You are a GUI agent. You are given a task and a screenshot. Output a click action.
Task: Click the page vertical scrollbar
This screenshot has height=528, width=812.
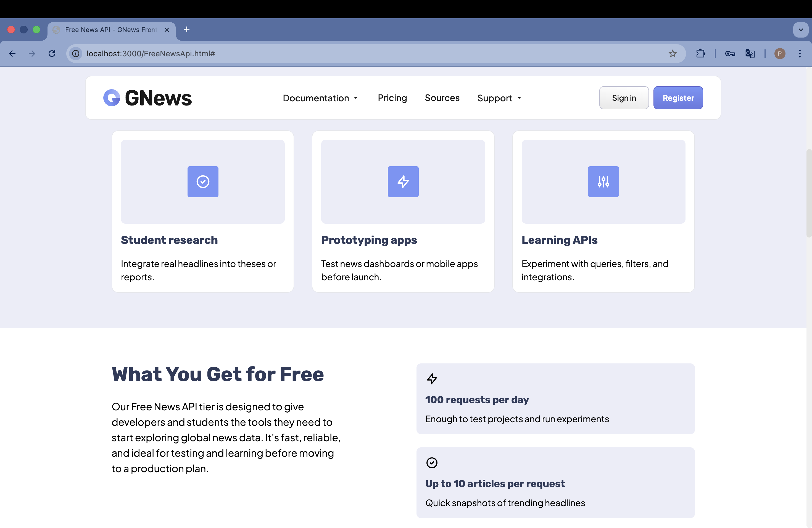(x=809, y=193)
